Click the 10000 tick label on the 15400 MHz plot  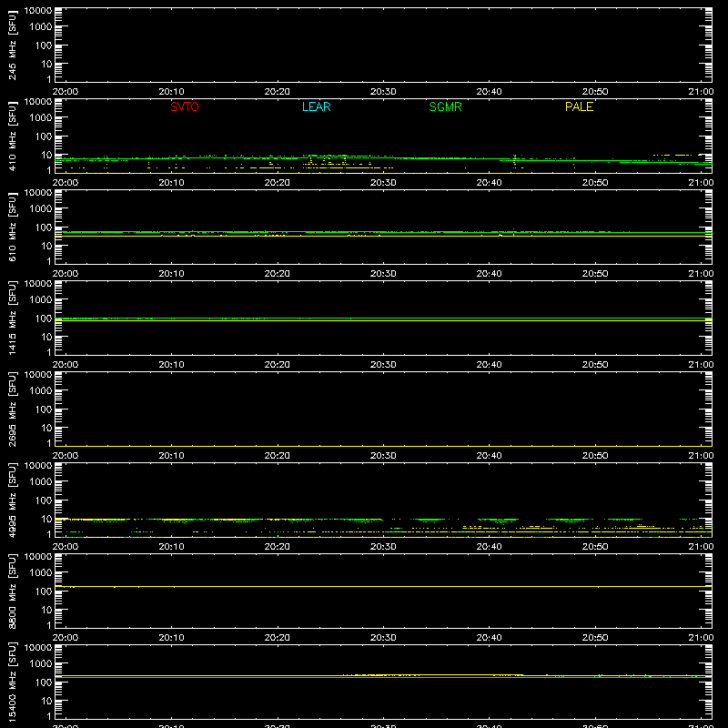tap(38, 648)
